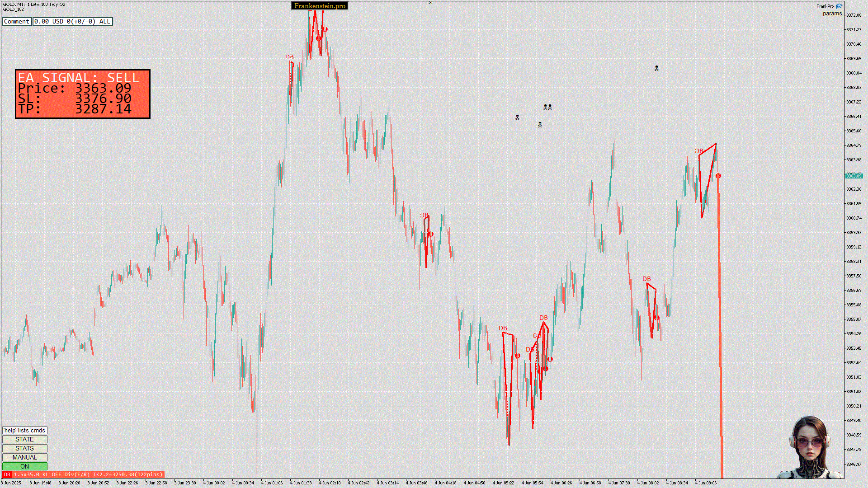
Task: Click the ALL positions summary box
Action: click(x=72, y=21)
